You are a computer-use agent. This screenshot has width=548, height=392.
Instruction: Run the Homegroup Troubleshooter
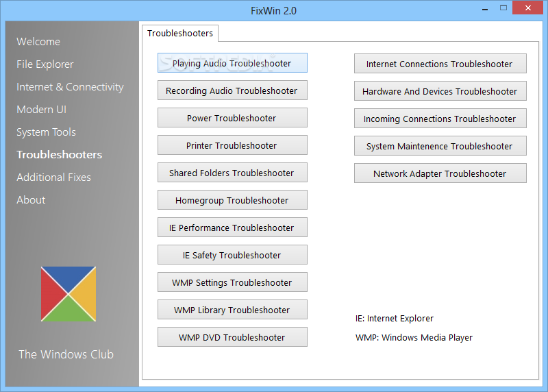click(232, 200)
